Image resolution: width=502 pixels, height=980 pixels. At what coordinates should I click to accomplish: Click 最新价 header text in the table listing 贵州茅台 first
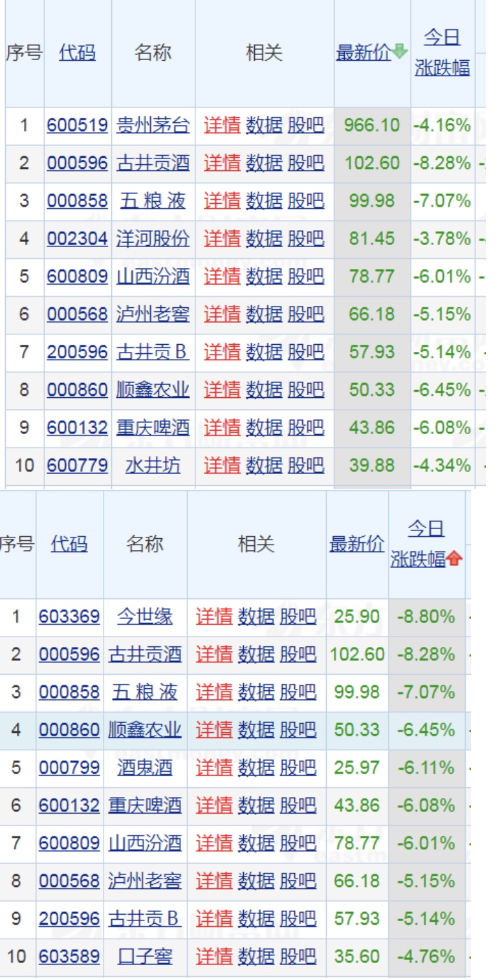[x=364, y=52]
